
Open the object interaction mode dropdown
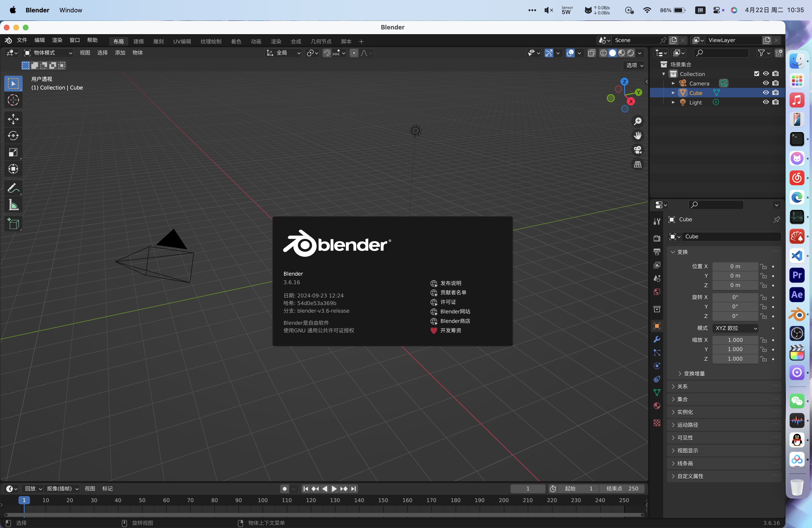tap(48, 53)
